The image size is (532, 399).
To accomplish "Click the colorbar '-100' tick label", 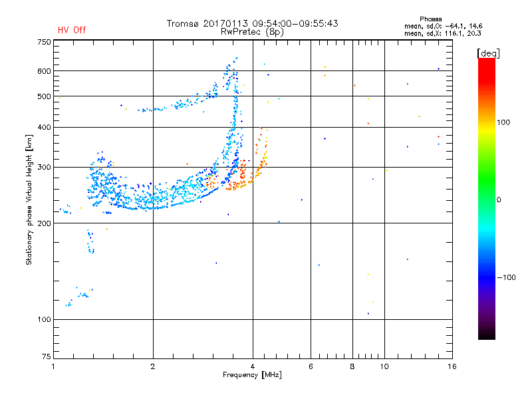I will [506, 277].
